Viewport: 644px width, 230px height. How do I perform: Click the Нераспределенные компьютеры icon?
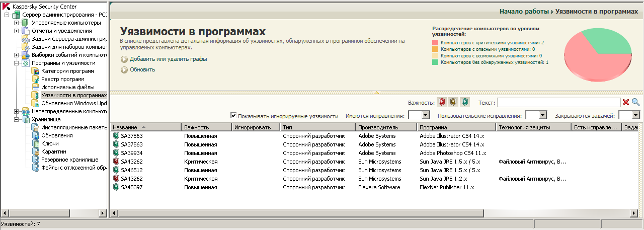tap(25, 111)
